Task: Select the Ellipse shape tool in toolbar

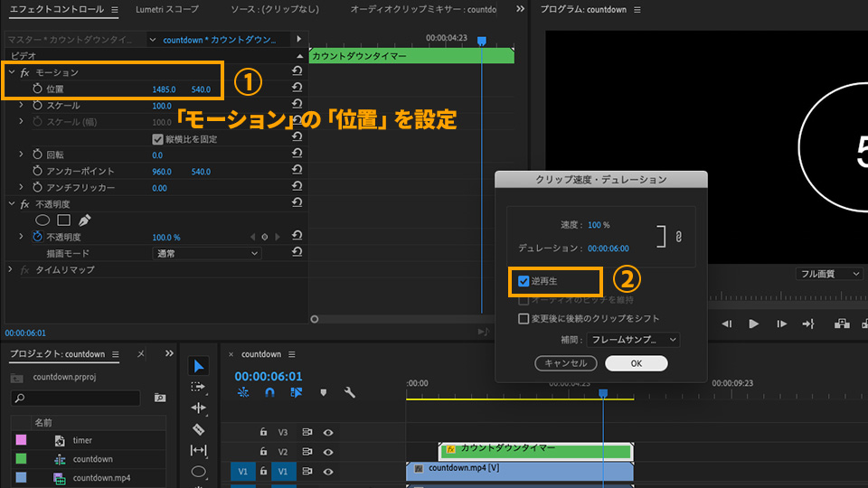Action: 198,472
